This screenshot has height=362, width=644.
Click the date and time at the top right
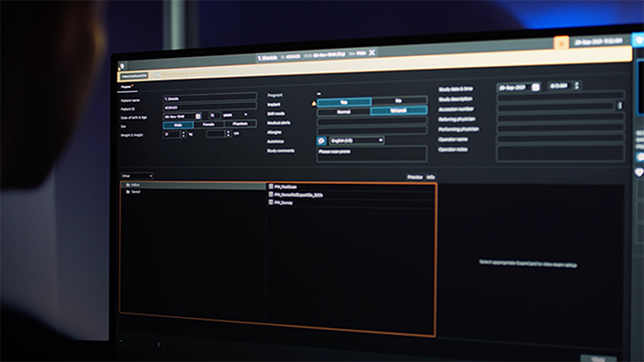coord(598,41)
